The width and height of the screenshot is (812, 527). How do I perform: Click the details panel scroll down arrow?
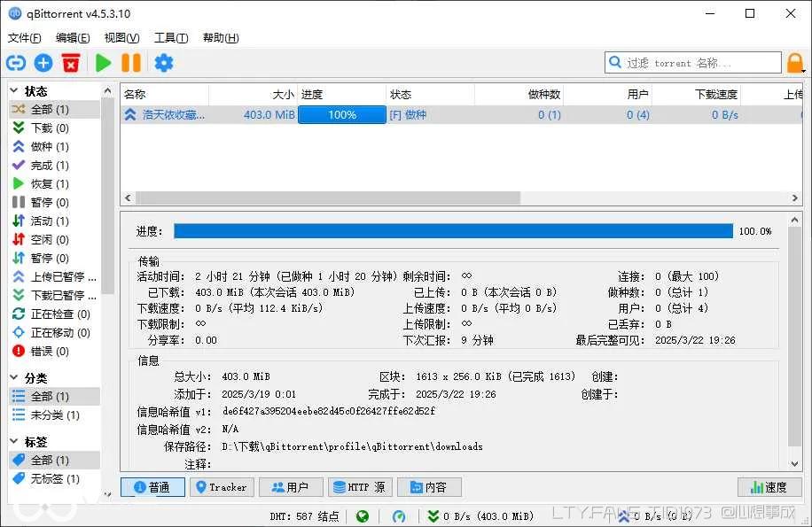(x=795, y=464)
